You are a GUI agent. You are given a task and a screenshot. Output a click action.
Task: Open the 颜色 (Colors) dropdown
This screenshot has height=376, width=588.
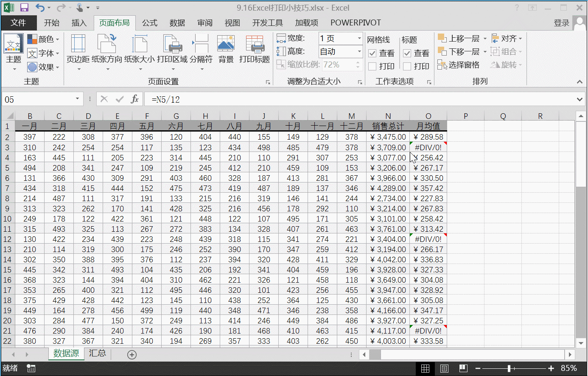pyautogui.click(x=40, y=39)
